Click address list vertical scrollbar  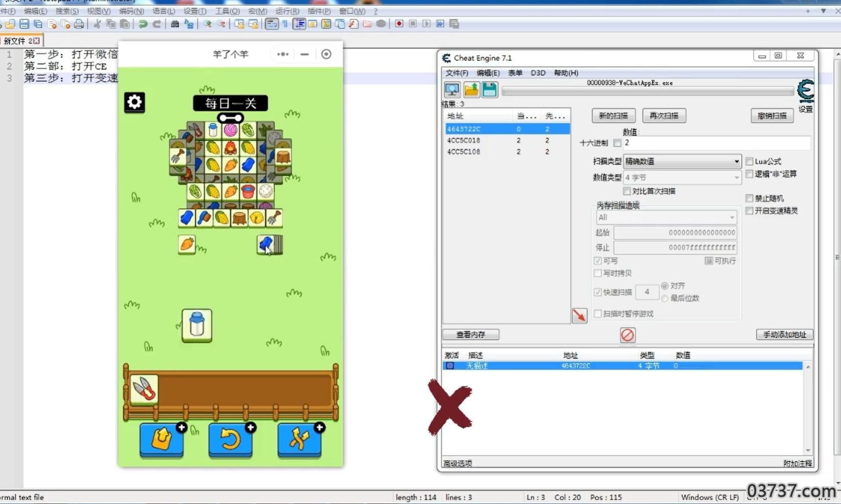(x=808, y=408)
